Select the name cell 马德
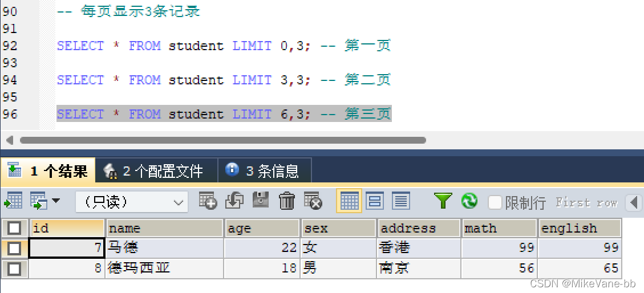 point(165,248)
